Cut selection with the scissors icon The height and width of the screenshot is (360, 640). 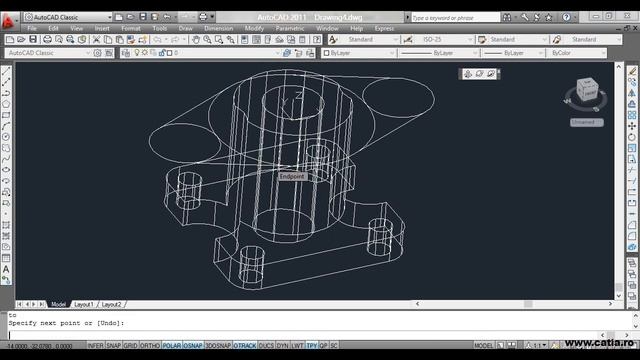[96, 40]
